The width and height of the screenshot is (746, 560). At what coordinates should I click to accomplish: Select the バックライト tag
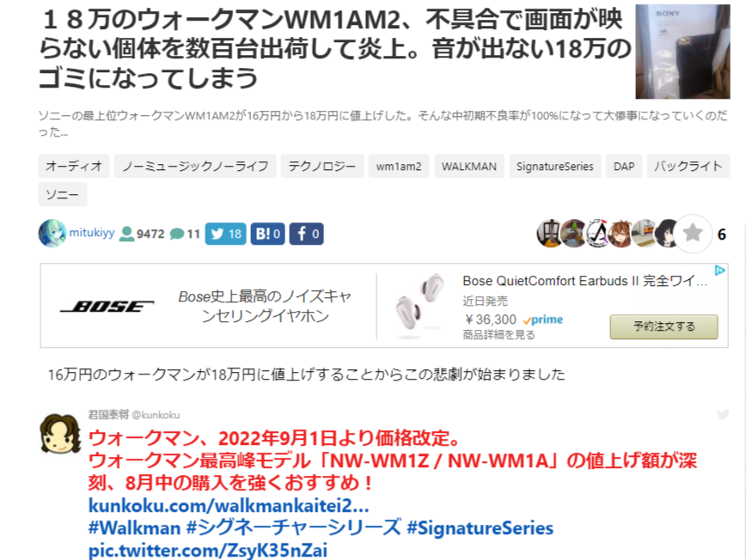(x=688, y=166)
